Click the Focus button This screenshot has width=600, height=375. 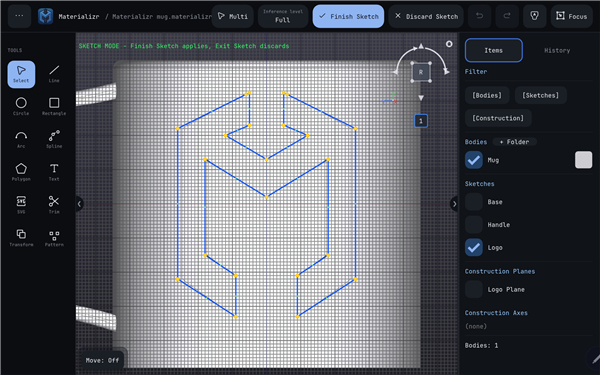(572, 16)
